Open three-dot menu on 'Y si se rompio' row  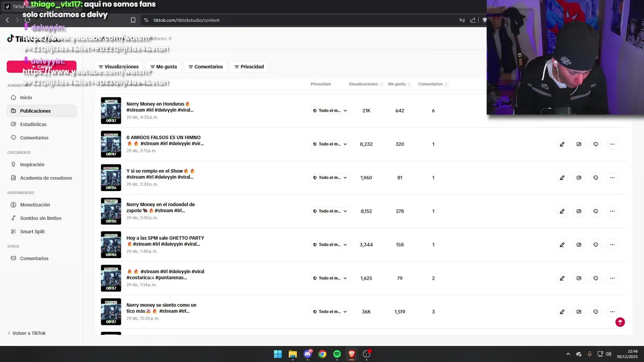pos(612,177)
